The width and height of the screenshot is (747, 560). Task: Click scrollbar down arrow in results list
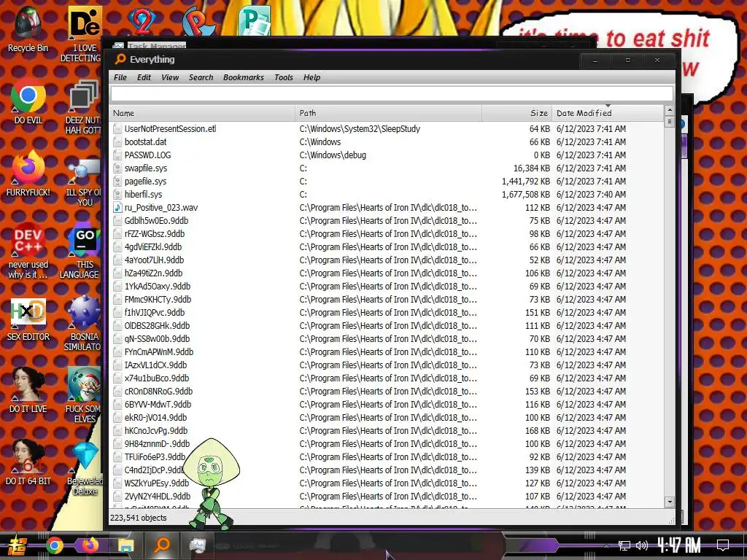pos(670,502)
